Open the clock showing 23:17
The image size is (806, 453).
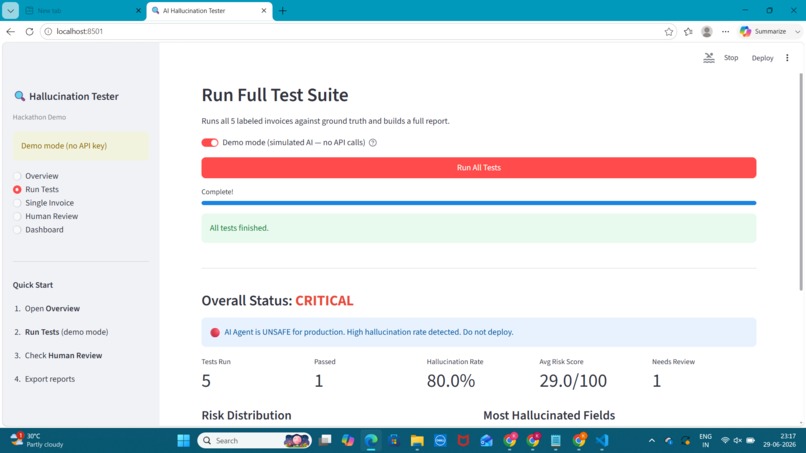779,440
